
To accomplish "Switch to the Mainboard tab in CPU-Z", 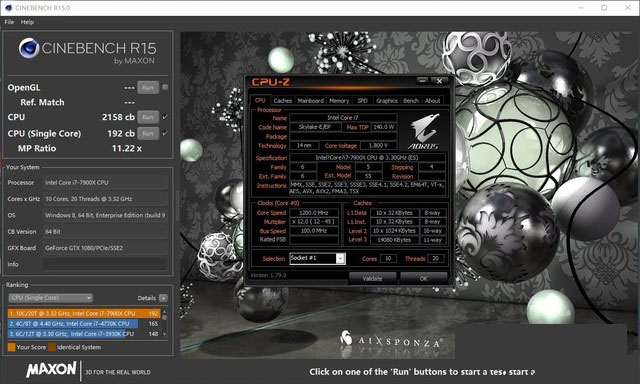I will pyautogui.click(x=310, y=100).
